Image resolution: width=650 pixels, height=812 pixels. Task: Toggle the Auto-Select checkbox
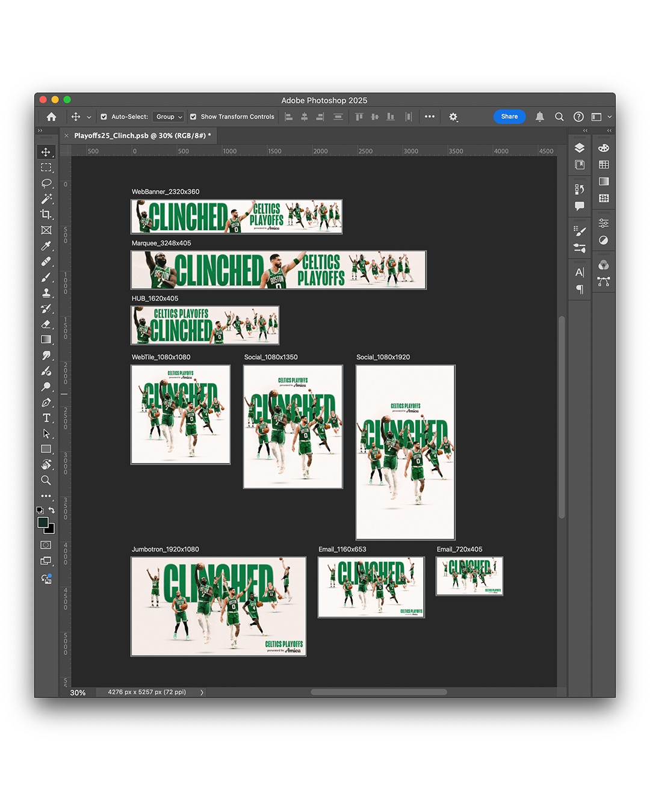(x=104, y=117)
